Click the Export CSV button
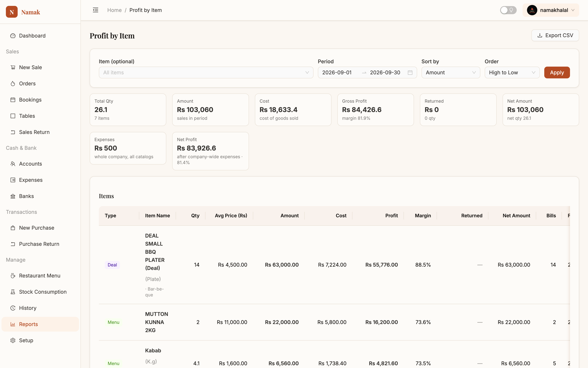The width and height of the screenshot is (588, 368). pos(555,35)
